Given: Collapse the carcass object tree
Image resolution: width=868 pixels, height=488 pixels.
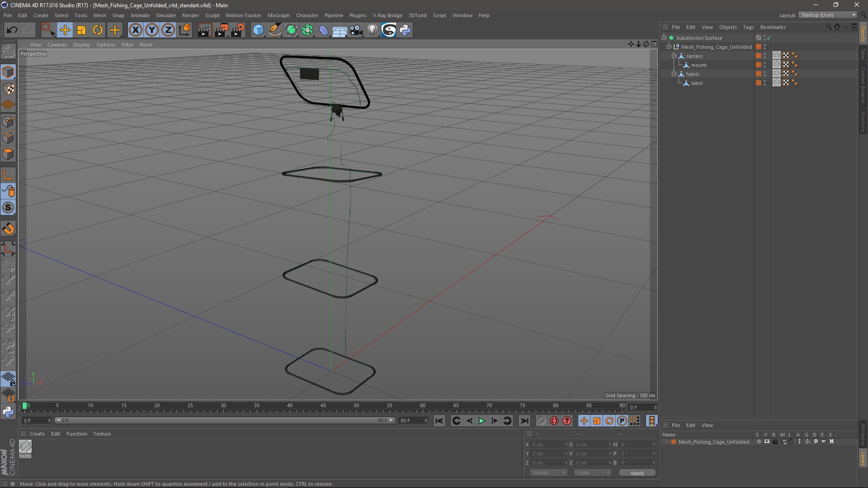Looking at the screenshot, I should (x=674, y=56).
